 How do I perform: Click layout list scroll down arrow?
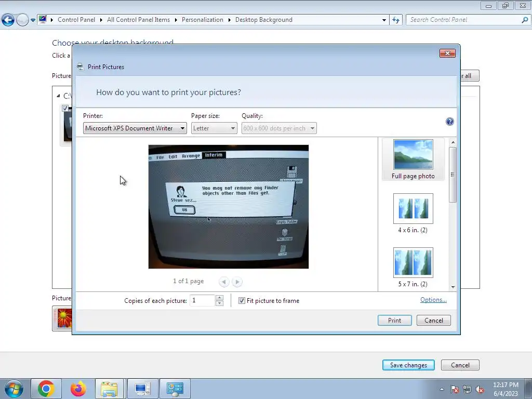pyautogui.click(x=453, y=287)
